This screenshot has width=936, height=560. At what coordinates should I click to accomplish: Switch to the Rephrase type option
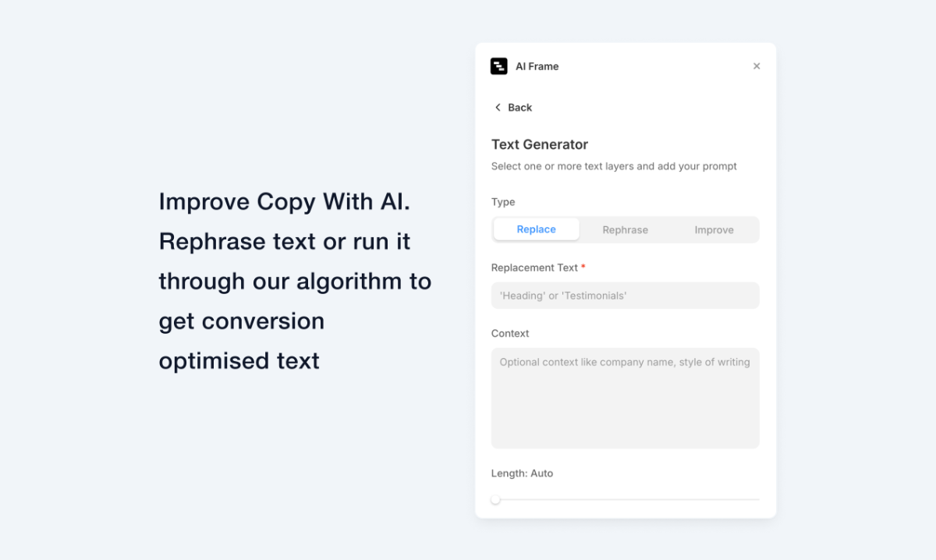(x=626, y=229)
